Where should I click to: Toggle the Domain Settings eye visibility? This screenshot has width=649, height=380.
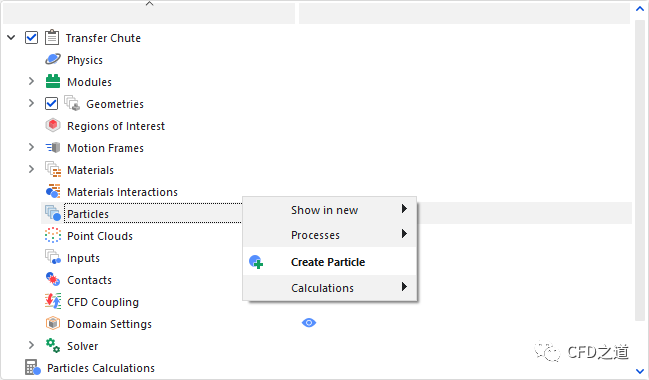pyautogui.click(x=309, y=323)
